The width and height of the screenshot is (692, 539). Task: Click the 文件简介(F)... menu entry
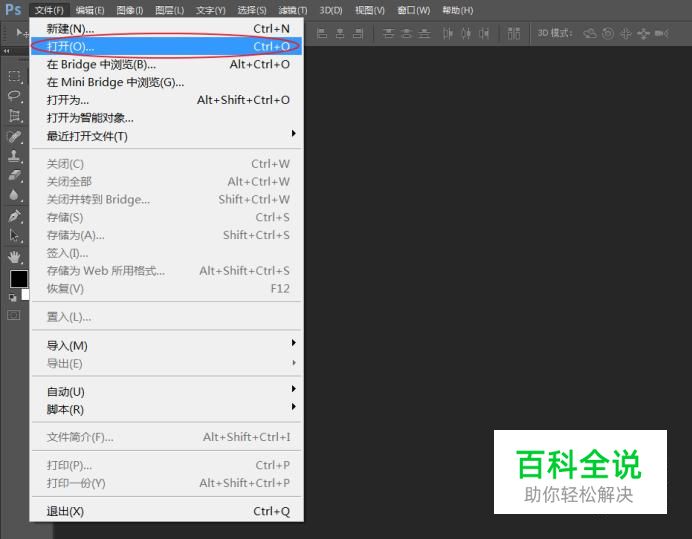point(166,437)
